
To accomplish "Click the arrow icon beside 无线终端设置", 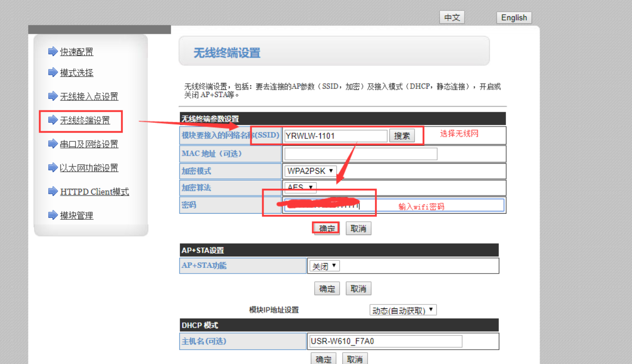I will coord(53,120).
